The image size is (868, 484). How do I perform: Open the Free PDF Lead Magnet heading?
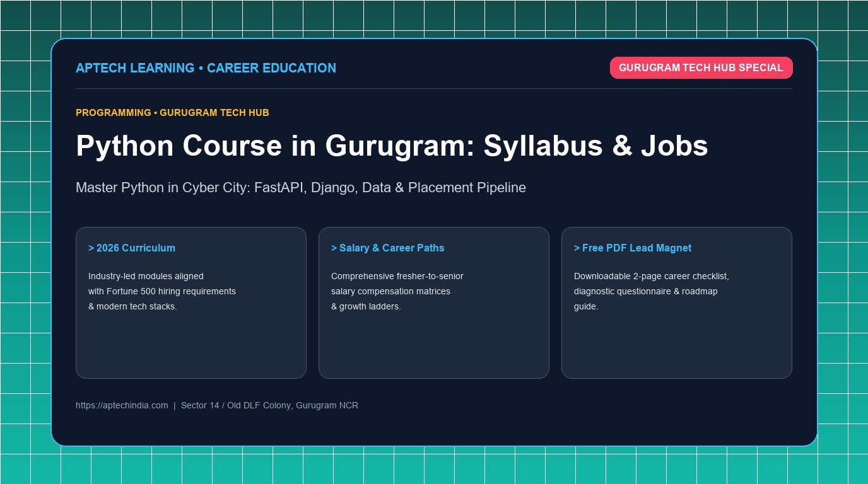click(633, 248)
